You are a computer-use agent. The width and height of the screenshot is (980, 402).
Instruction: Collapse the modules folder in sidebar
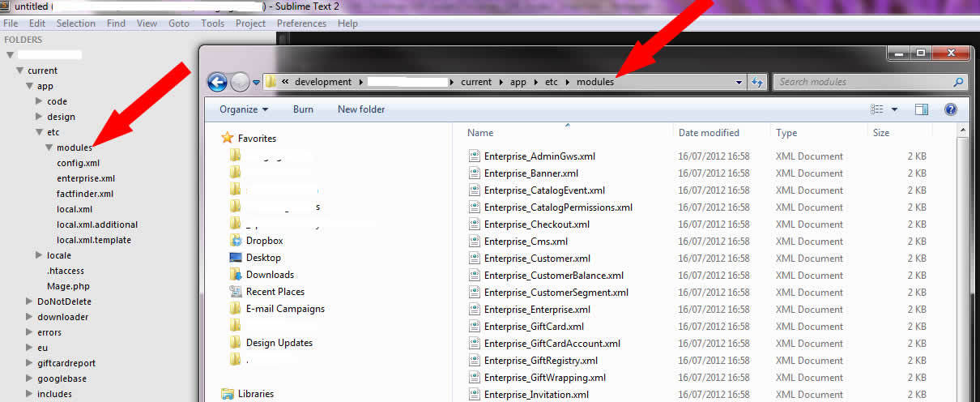49,148
